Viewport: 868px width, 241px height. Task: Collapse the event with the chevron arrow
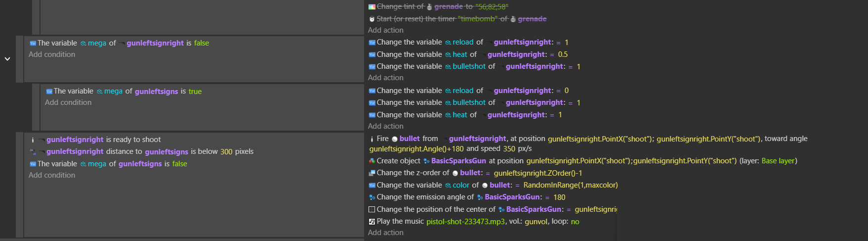click(x=7, y=59)
